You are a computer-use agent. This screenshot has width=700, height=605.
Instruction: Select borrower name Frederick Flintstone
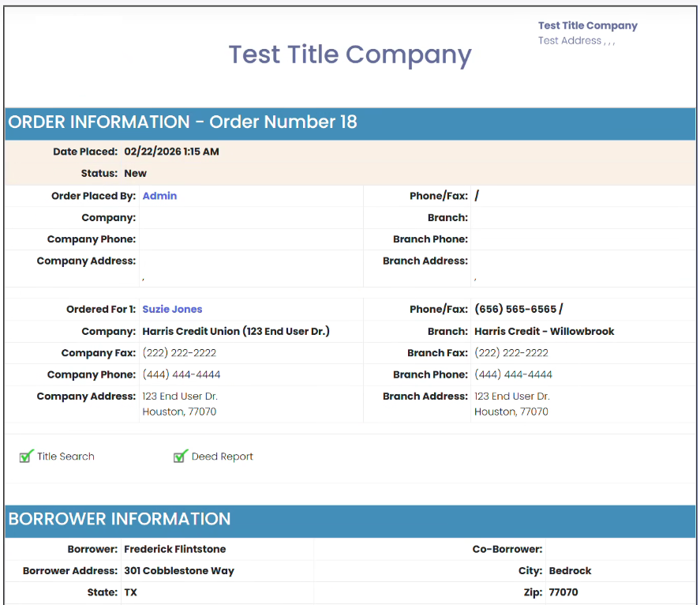[x=174, y=549]
